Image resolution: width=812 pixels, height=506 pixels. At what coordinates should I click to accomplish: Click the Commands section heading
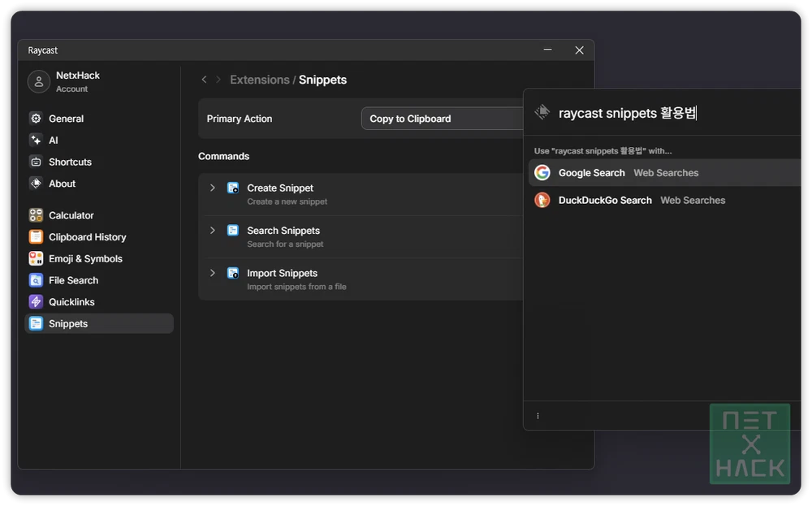click(x=224, y=157)
